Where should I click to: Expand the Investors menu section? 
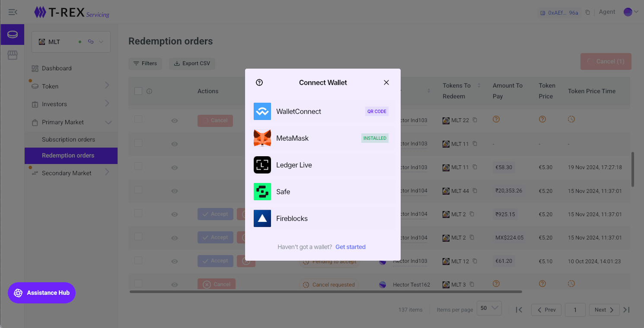[71, 104]
